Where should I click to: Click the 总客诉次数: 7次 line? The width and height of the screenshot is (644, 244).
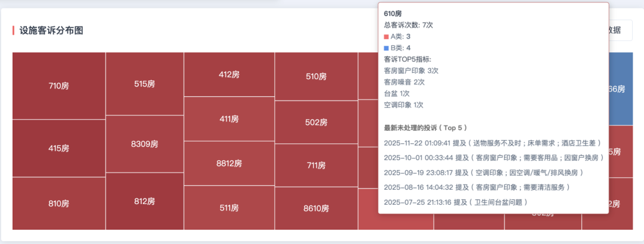[x=408, y=25]
